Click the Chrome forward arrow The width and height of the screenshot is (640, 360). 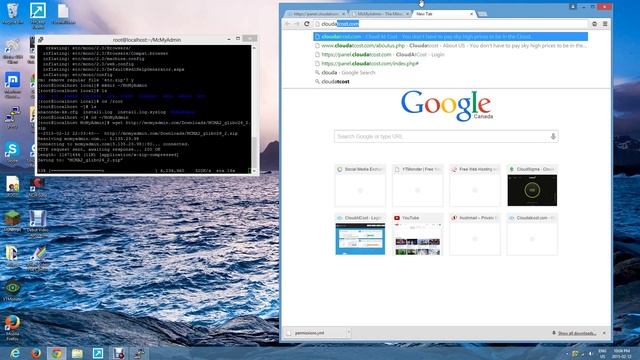297,24
